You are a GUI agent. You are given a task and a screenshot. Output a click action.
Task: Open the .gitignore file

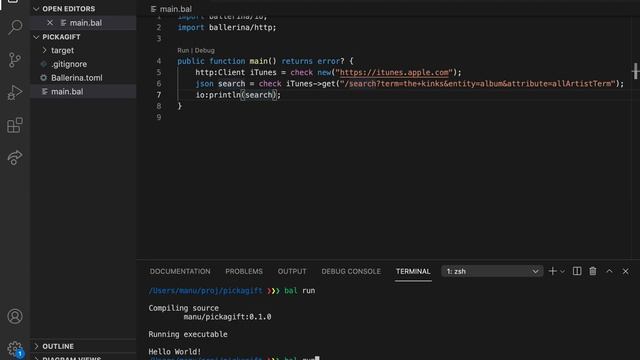69,64
